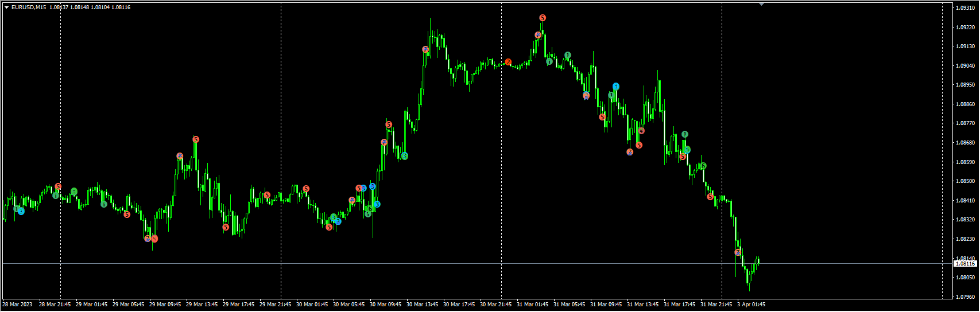Select the grey chart shift triangle on the top edge

[x=761, y=4]
